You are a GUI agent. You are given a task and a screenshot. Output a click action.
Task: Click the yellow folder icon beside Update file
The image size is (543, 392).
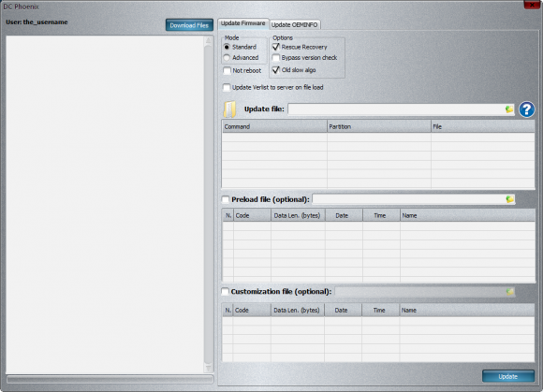click(x=229, y=109)
